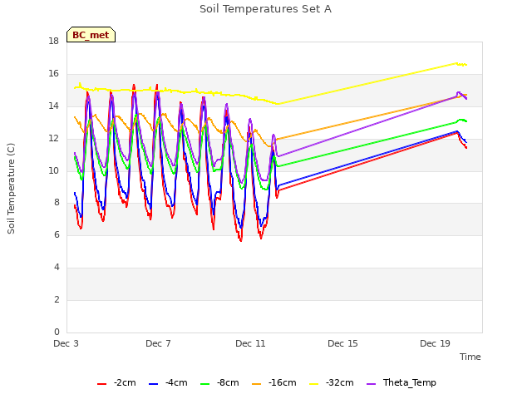
Task: Click the Dec 15 x-axis tick label
Action: point(342,343)
